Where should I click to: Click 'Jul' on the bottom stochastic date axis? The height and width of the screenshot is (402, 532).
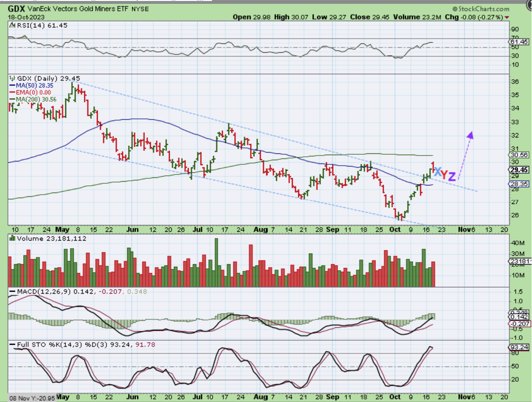click(197, 397)
